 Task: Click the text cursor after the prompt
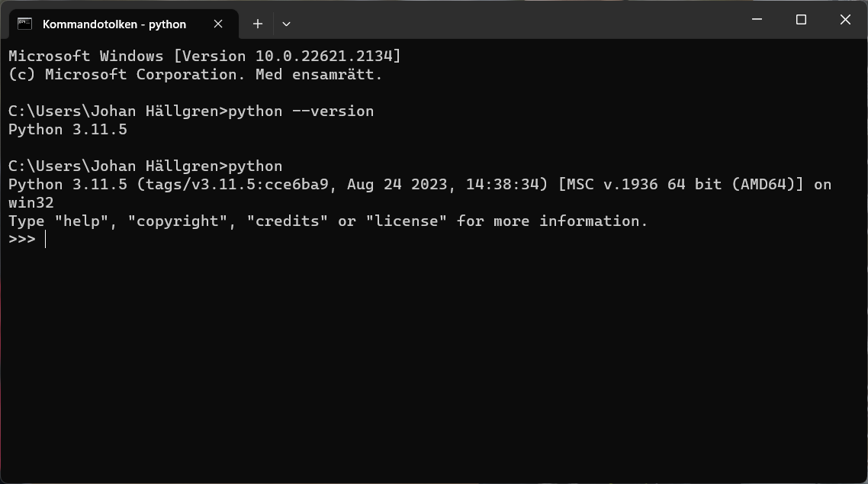[46, 239]
